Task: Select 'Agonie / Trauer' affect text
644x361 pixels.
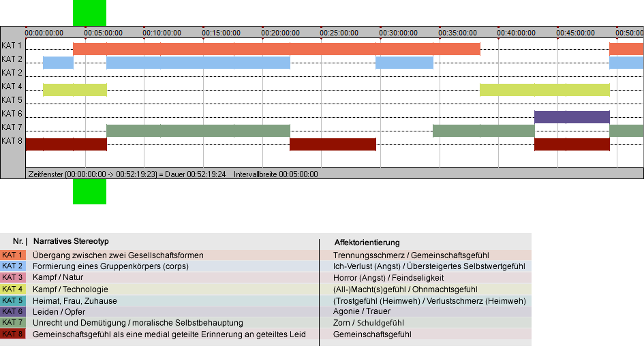Action: 361,312
